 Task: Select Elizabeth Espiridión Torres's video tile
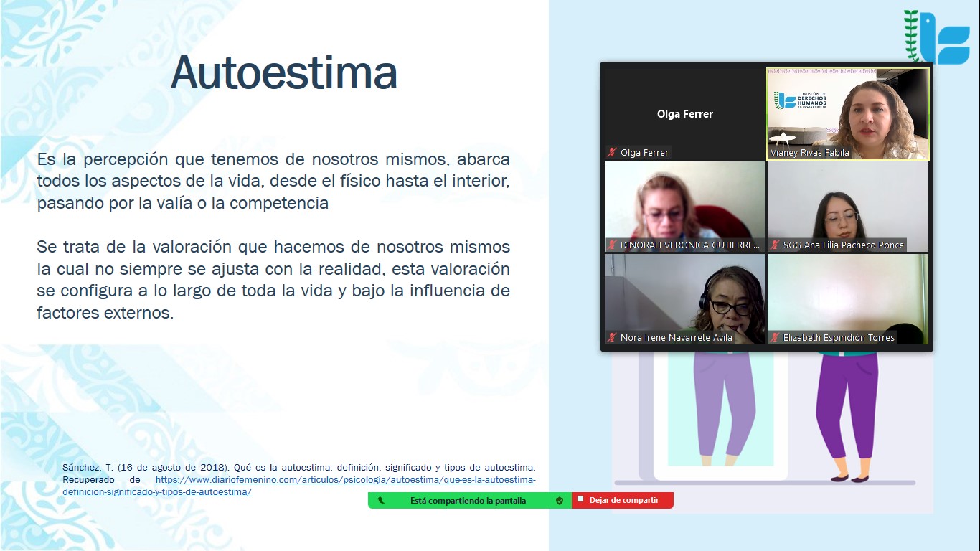click(847, 293)
